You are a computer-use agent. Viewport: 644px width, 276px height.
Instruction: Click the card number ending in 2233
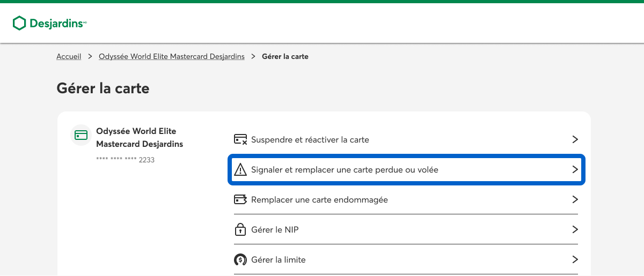125,160
